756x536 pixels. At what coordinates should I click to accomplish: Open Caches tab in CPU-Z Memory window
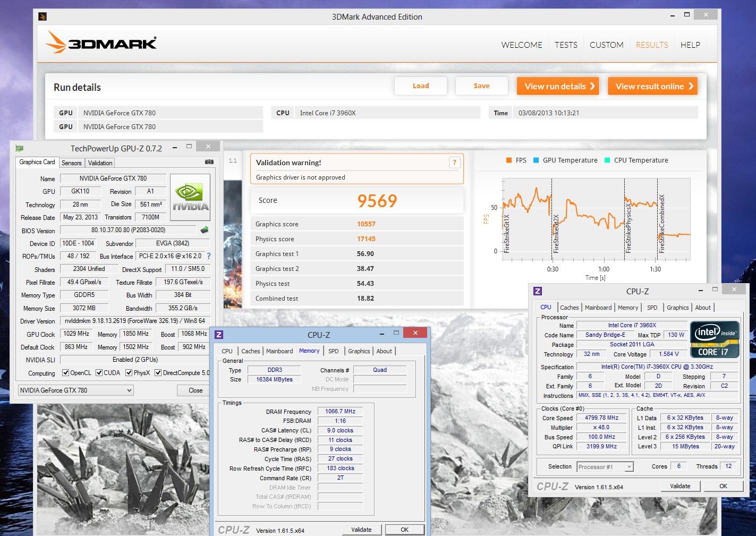(x=250, y=351)
